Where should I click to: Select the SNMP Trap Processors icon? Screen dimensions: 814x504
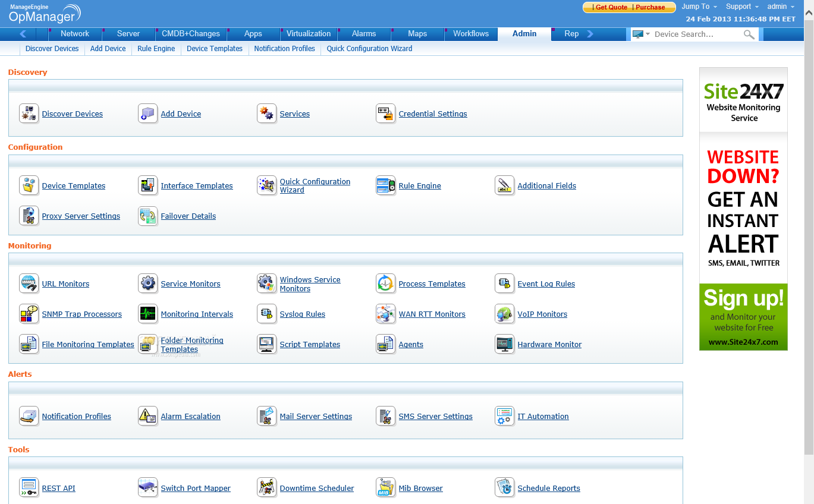pyautogui.click(x=29, y=314)
